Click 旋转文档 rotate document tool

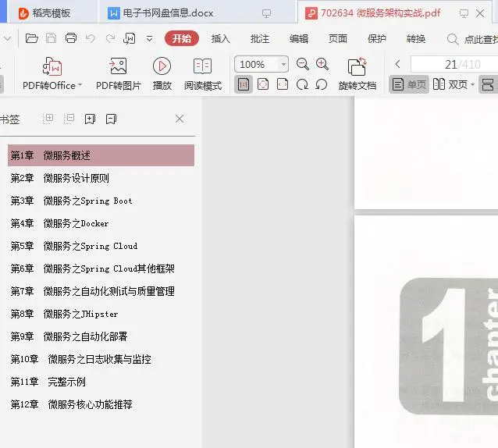click(x=357, y=73)
